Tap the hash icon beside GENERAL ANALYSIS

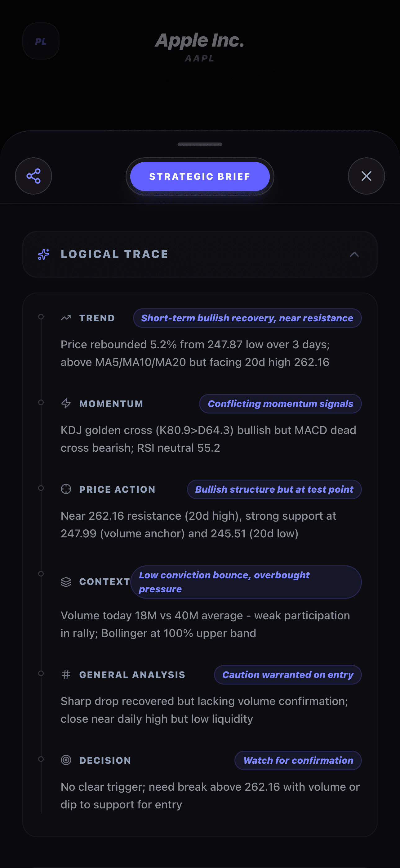click(66, 674)
